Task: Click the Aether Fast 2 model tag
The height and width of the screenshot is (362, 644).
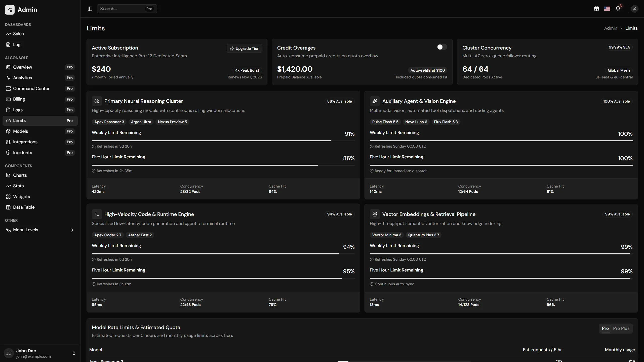Action: click(140, 235)
